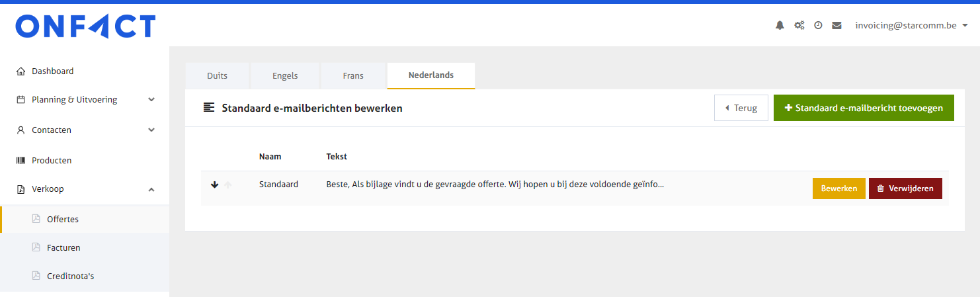Go to Facturen in sidebar

63,247
